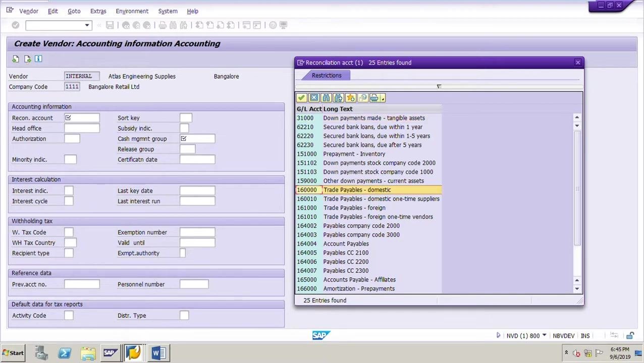Click the SAP GUI window icon in the taskbar
Image resolution: width=644 pixels, height=363 pixels.
click(x=133, y=353)
